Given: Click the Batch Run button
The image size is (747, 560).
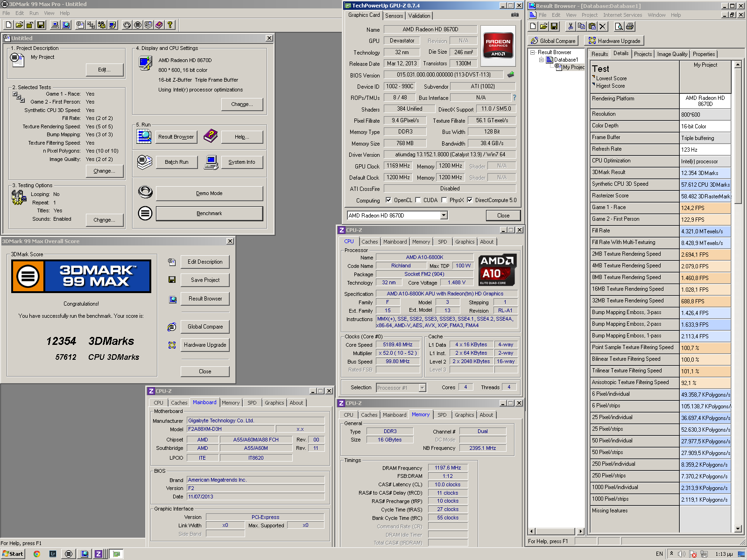Looking at the screenshot, I should [x=176, y=162].
